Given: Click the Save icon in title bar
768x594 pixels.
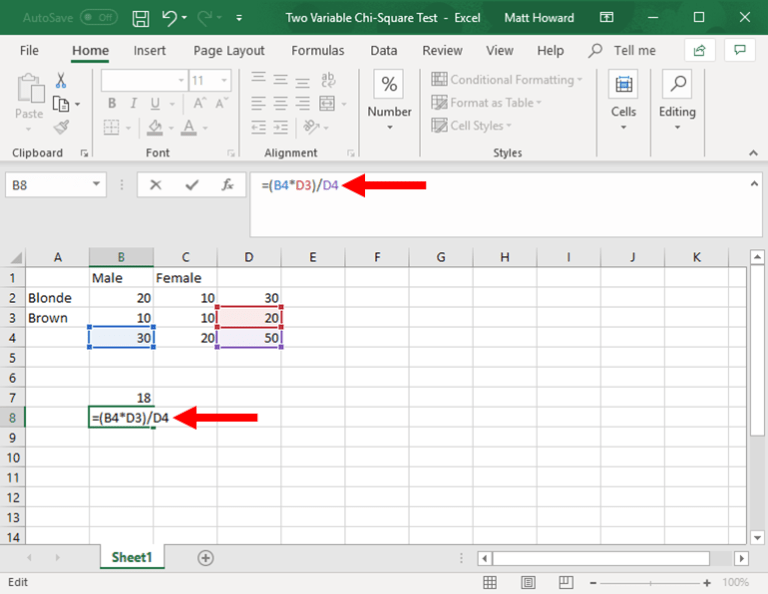Looking at the screenshot, I should 141,19.
